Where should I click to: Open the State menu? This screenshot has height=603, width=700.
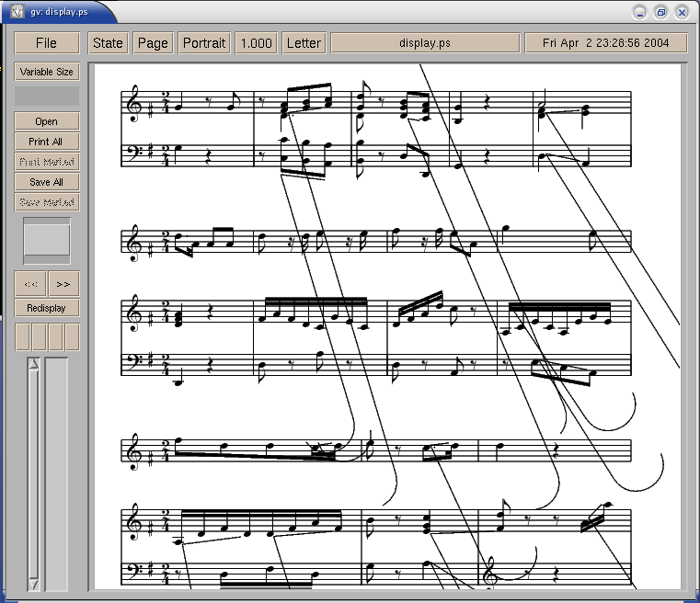(x=108, y=43)
